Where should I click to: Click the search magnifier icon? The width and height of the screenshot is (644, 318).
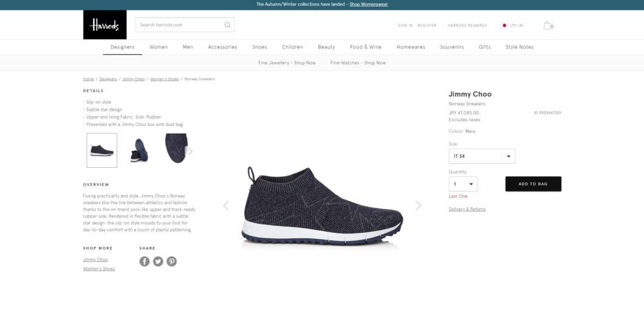[228, 25]
